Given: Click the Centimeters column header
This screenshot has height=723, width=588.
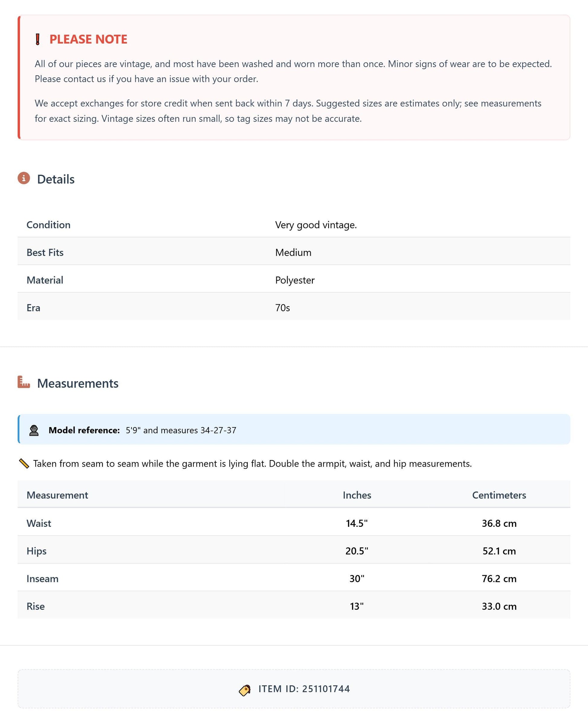Looking at the screenshot, I should [x=499, y=495].
